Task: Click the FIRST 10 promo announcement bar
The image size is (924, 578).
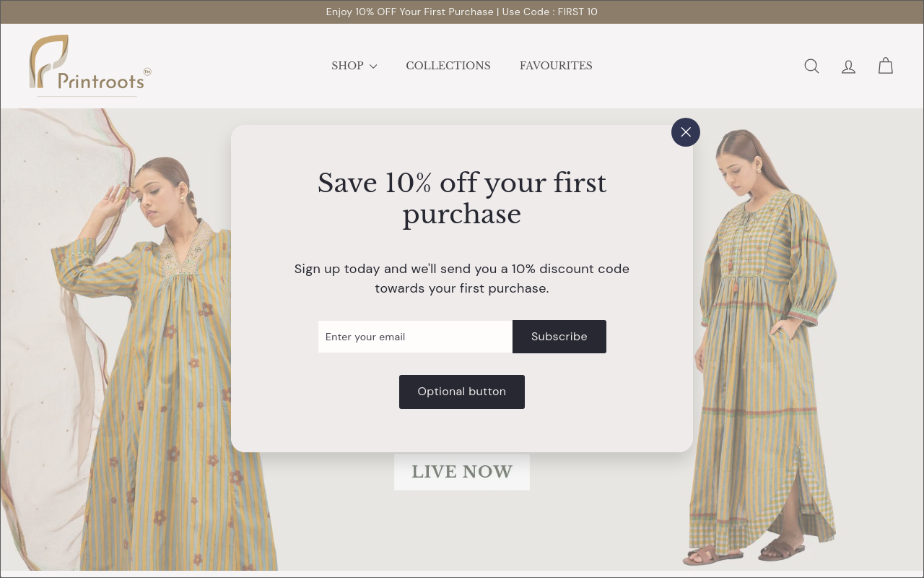Action: pos(462,12)
